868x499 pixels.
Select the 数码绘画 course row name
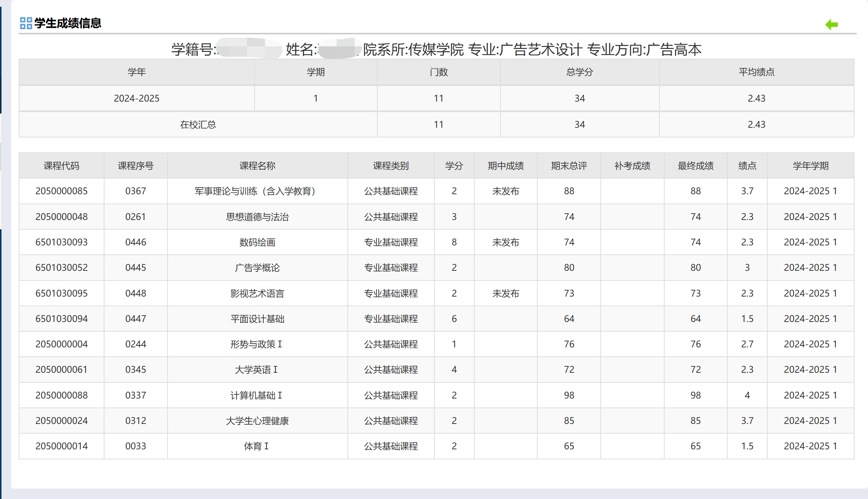click(257, 242)
